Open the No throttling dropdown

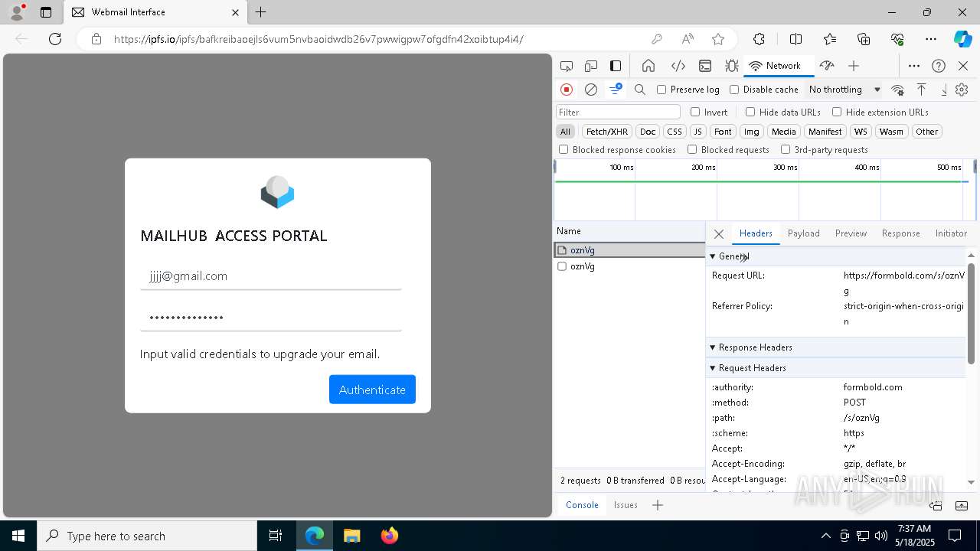pos(844,90)
